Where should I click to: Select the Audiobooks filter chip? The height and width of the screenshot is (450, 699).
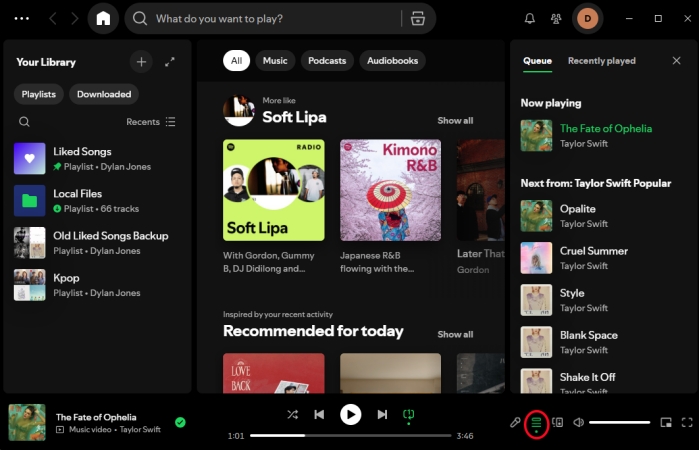(x=392, y=61)
